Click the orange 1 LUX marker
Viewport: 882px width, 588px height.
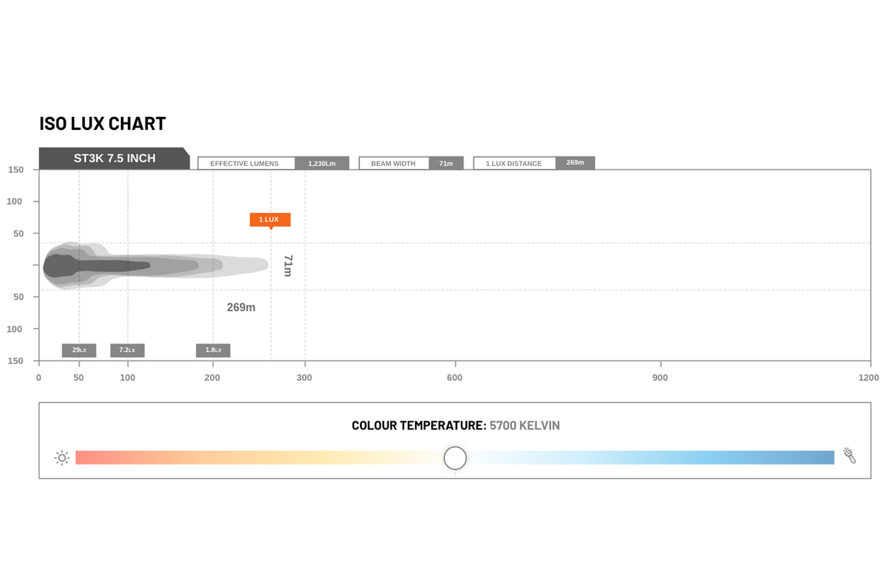point(270,220)
